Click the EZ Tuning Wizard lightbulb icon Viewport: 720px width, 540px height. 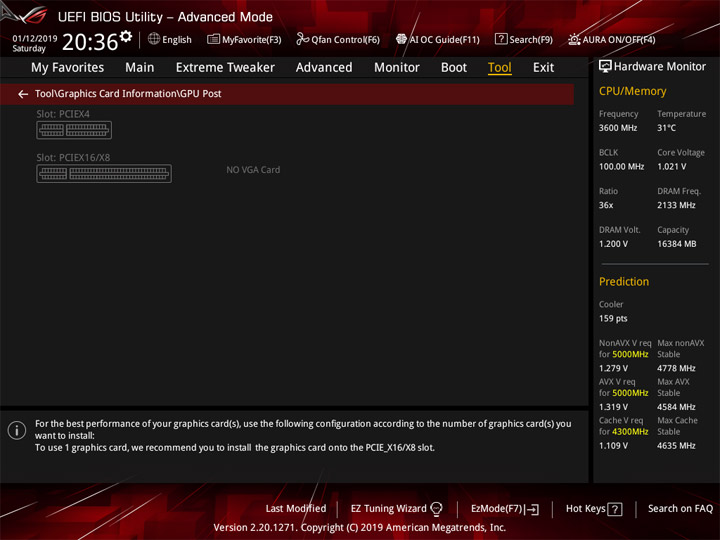[x=436, y=509]
